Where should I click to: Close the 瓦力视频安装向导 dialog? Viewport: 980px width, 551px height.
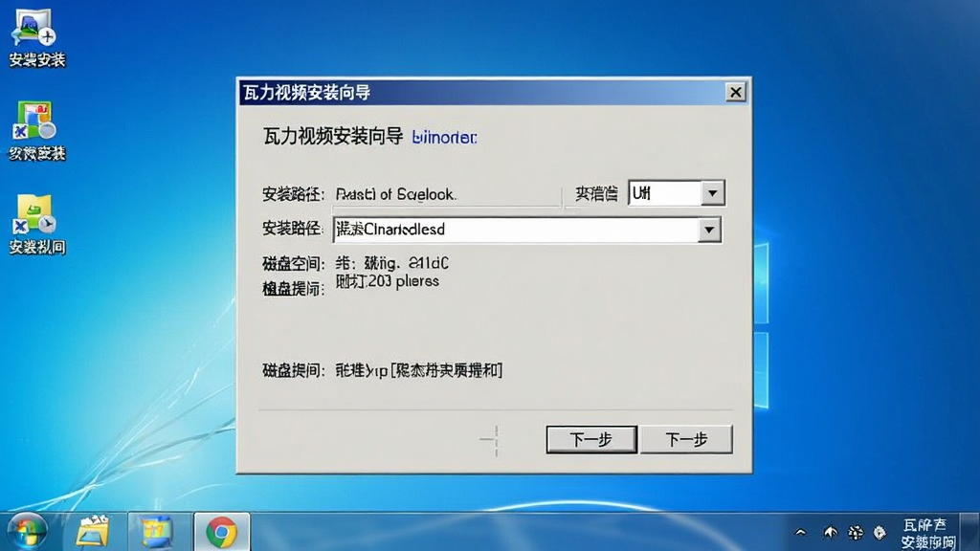[x=736, y=93]
